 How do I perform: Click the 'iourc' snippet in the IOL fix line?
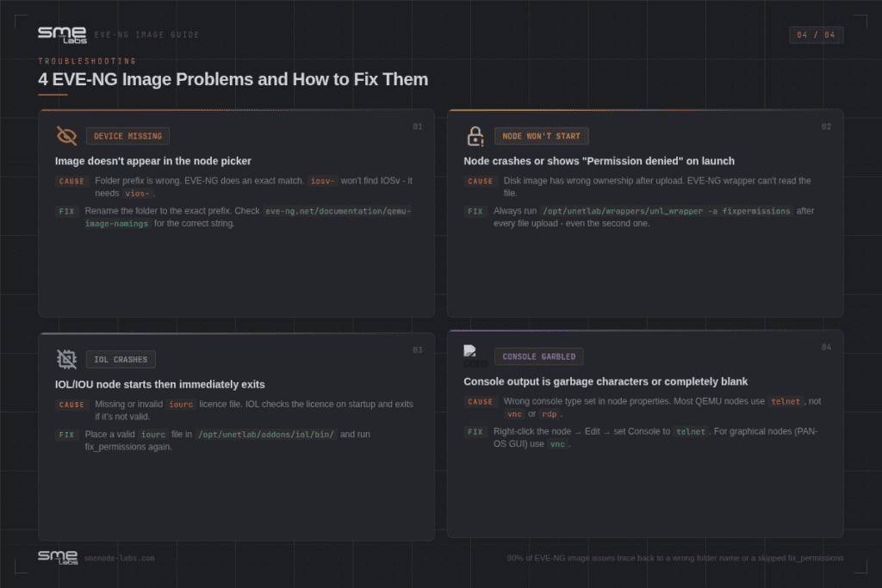153,435
